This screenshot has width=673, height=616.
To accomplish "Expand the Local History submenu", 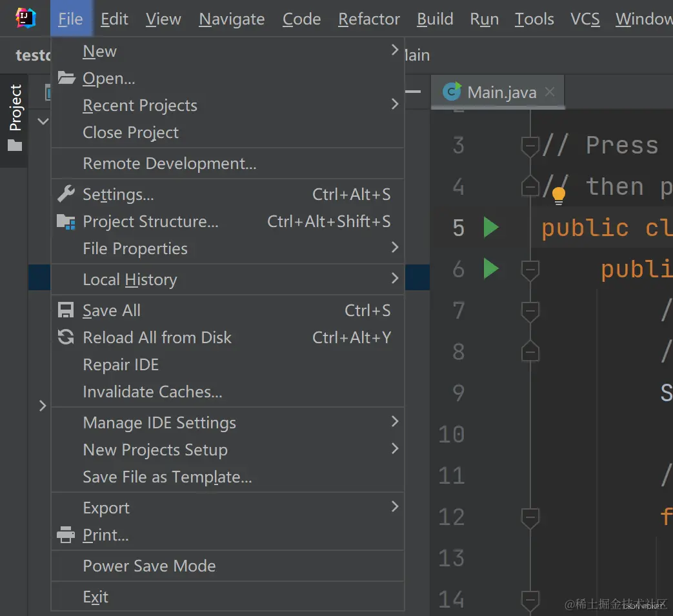I will pos(130,279).
